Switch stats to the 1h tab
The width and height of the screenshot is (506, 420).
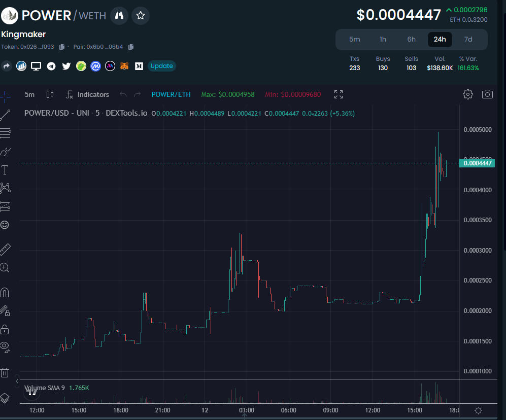pos(383,40)
